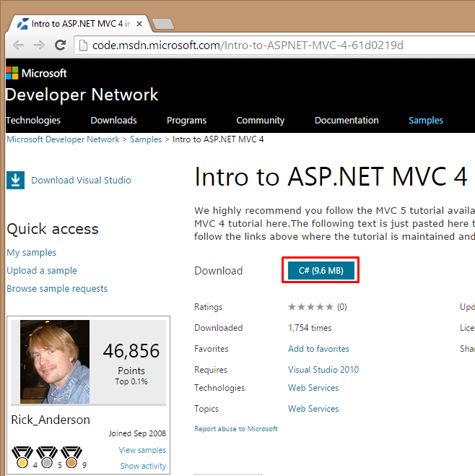475x476 pixels.
Task: Open the Programs menu
Action: click(x=186, y=120)
